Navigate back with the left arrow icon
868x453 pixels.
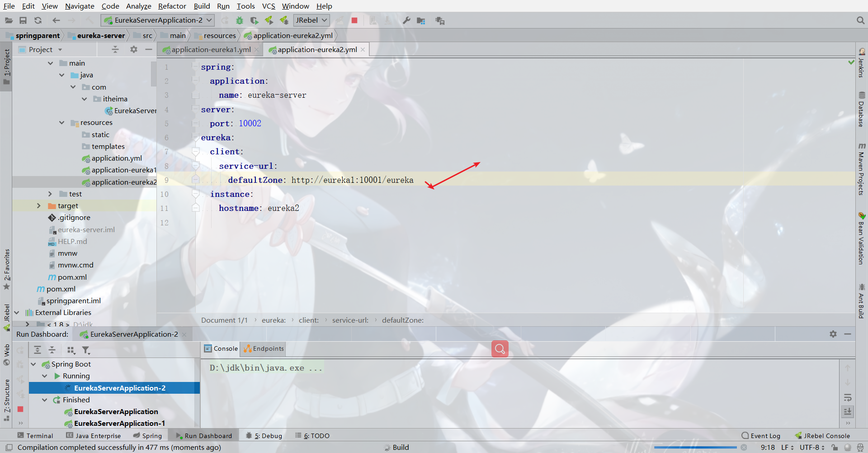[x=56, y=20]
